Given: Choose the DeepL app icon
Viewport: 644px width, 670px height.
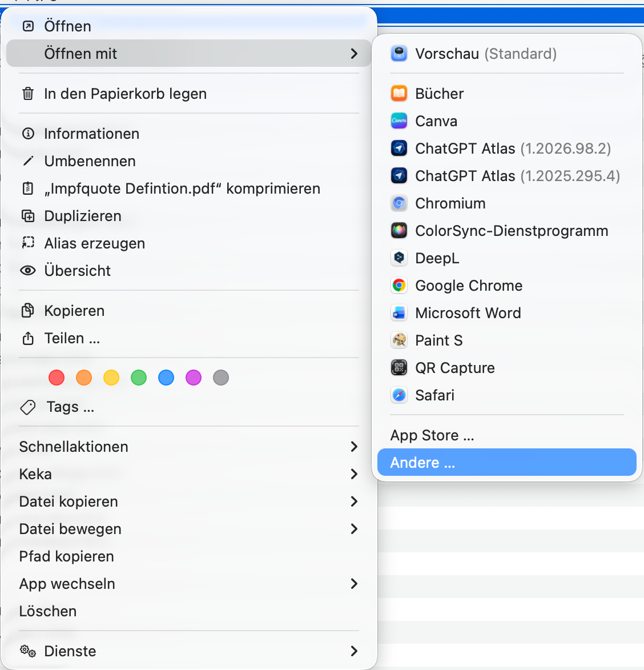Looking at the screenshot, I should (399, 258).
